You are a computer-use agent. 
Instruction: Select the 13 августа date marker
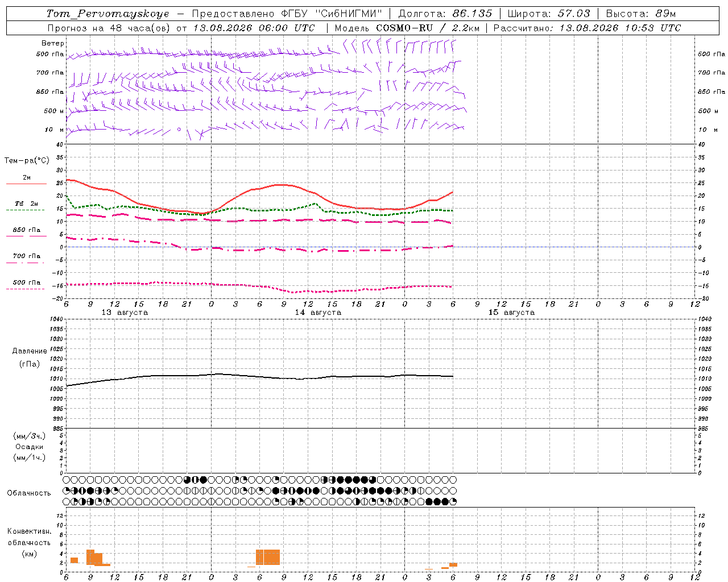pos(125,313)
